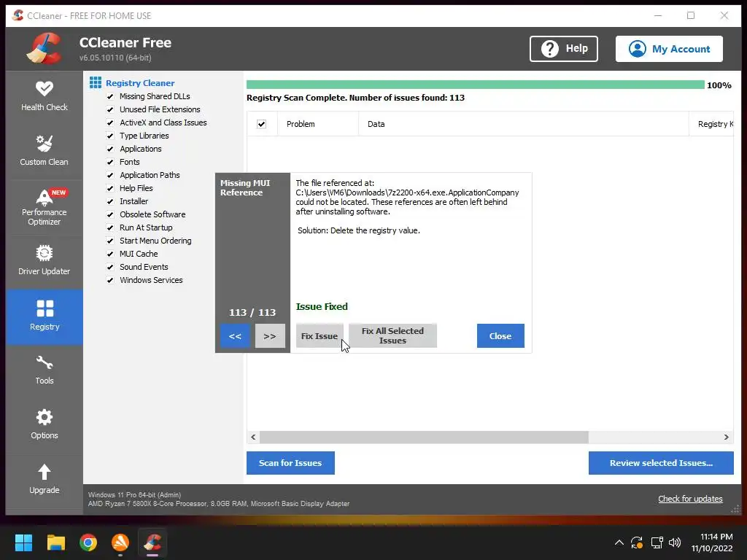Click the green scan progress bar

click(475, 85)
